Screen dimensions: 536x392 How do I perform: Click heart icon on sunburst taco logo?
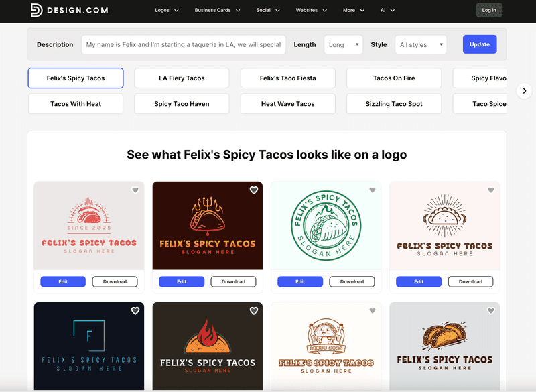pos(491,190)
